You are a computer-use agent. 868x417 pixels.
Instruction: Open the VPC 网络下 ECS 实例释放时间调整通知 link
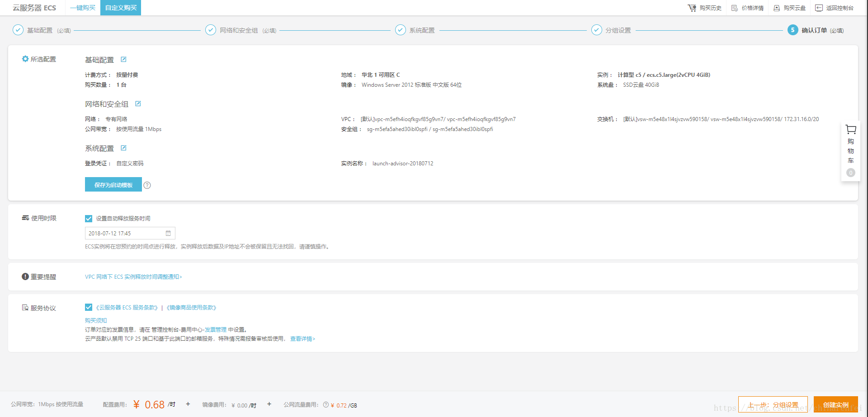click(133, 277)
